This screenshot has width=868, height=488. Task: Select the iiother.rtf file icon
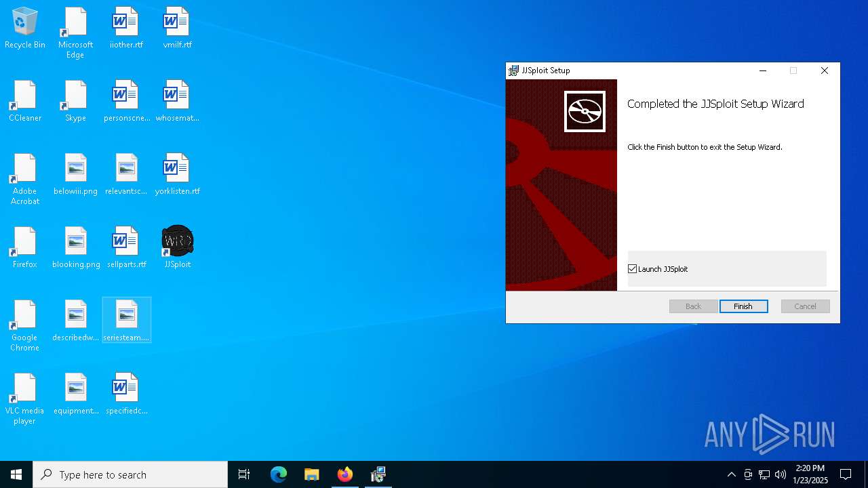126,28
